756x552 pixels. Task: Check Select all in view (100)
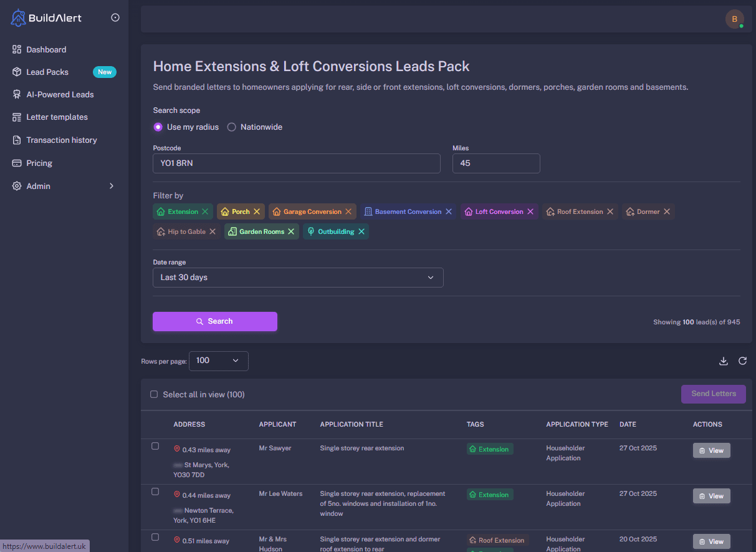(154, 394)
